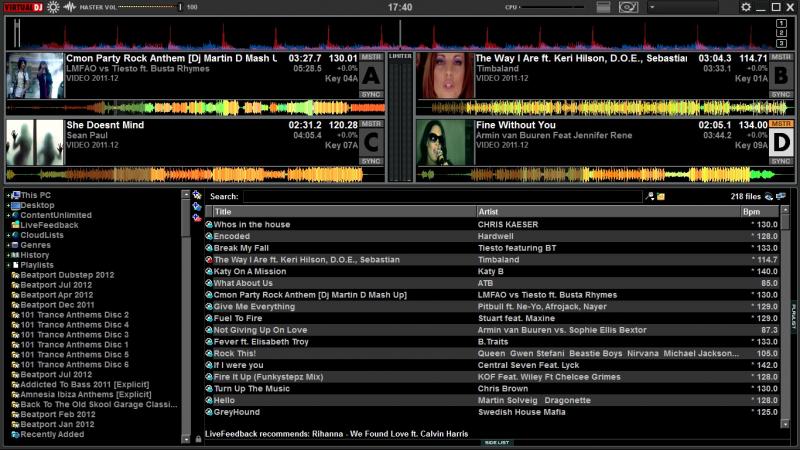Image resolution: width=800 pixels, height=450 pixels.
Task: Toggle SYNC on deck B
Action: click(x=781, y=94)
